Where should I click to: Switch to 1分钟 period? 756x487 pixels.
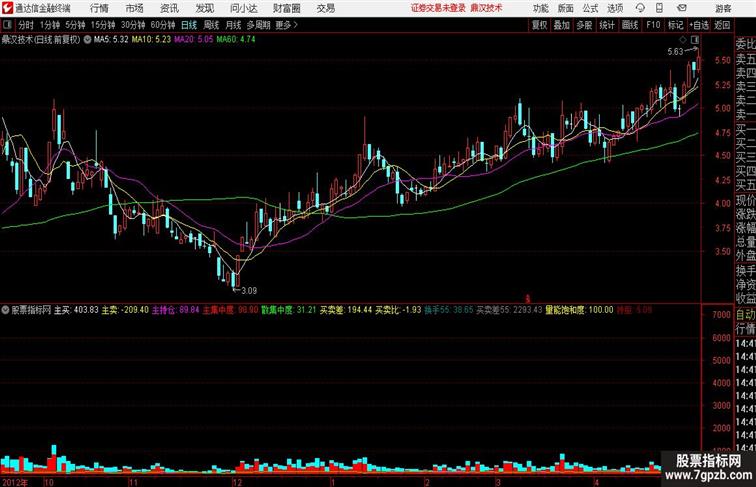pyautogui.click(x=50, y=25)
